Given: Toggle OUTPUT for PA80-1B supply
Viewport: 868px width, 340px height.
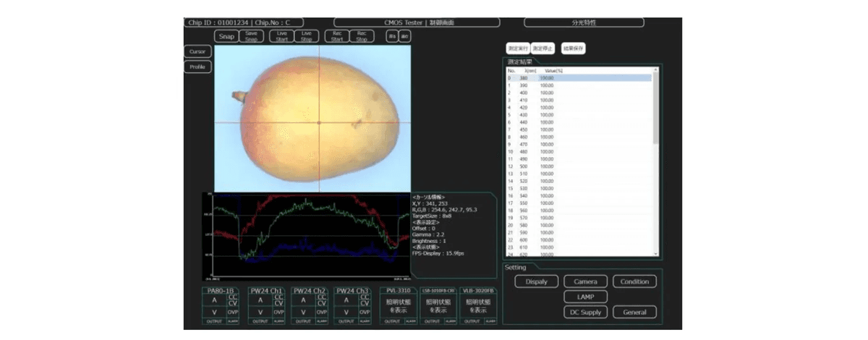Looking at the screenshot, I should coord(213,320).
